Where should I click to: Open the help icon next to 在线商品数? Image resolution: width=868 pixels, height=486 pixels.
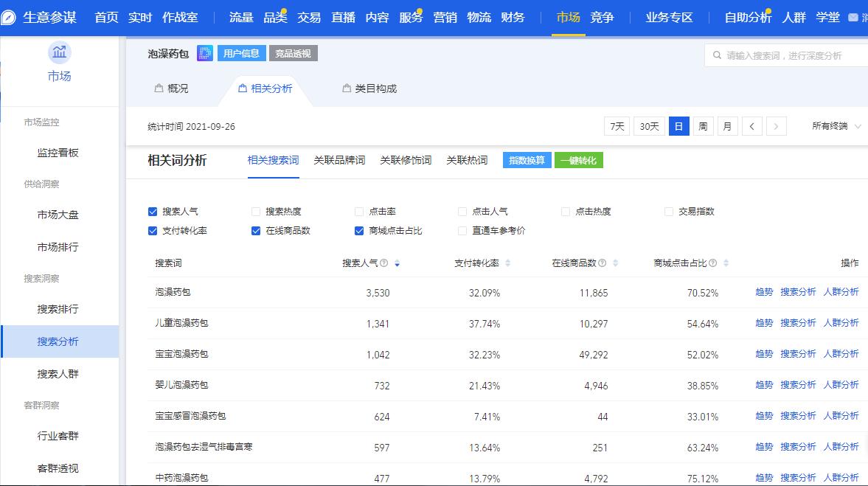point(603,262)
